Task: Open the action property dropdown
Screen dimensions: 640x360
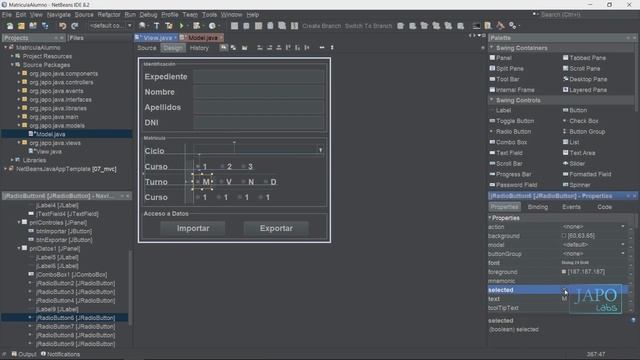Action: tap(623, 227)
